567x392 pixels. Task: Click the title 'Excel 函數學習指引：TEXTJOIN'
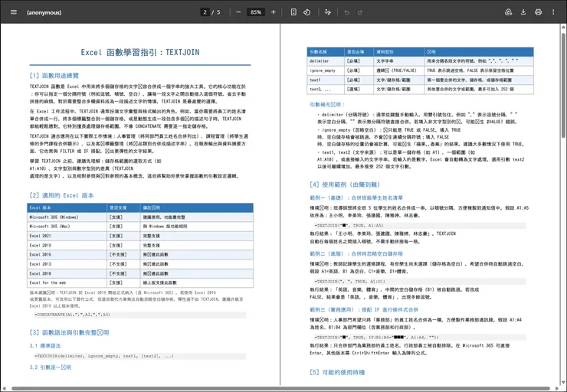click(x=140, y=52)
